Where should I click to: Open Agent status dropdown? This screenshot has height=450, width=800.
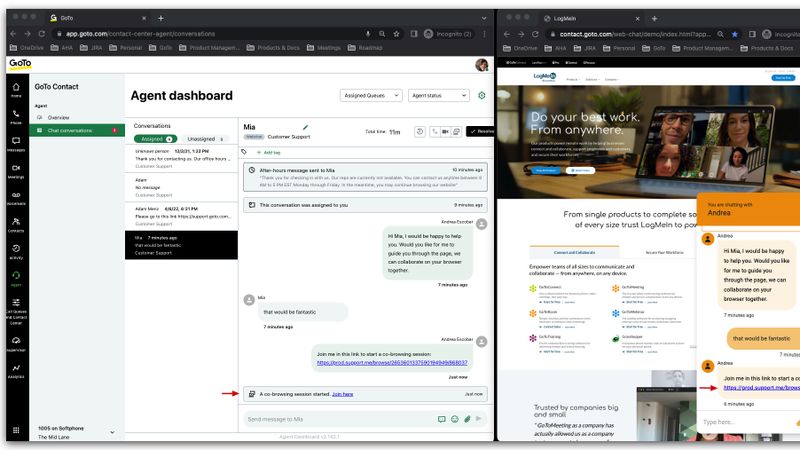439,95
